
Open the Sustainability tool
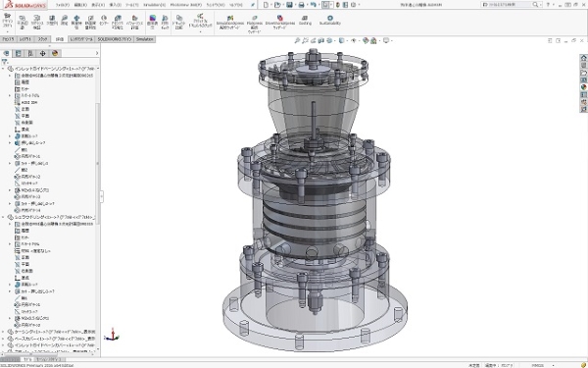pyautogui.click(x=330, y=21)
